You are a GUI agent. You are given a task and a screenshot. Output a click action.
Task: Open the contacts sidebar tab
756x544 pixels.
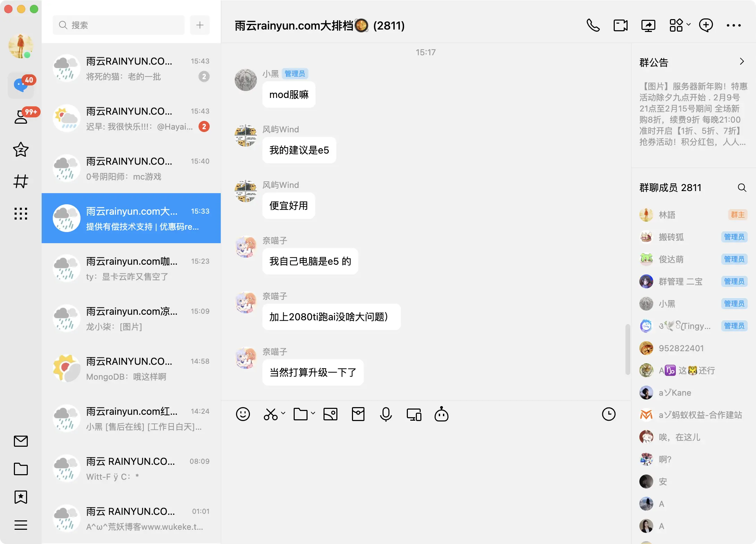pyautogui.click(x=21, y=117)
